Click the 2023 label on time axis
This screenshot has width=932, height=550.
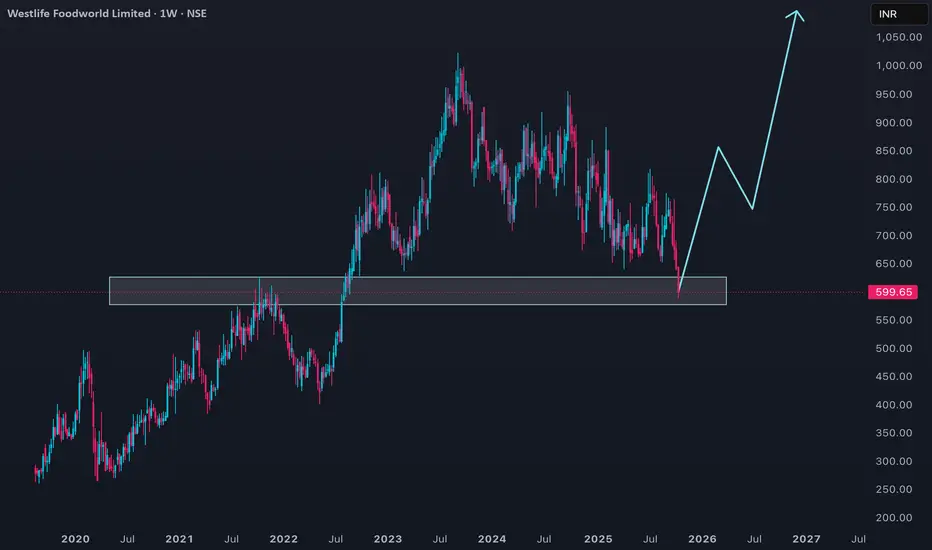(388, 539)
